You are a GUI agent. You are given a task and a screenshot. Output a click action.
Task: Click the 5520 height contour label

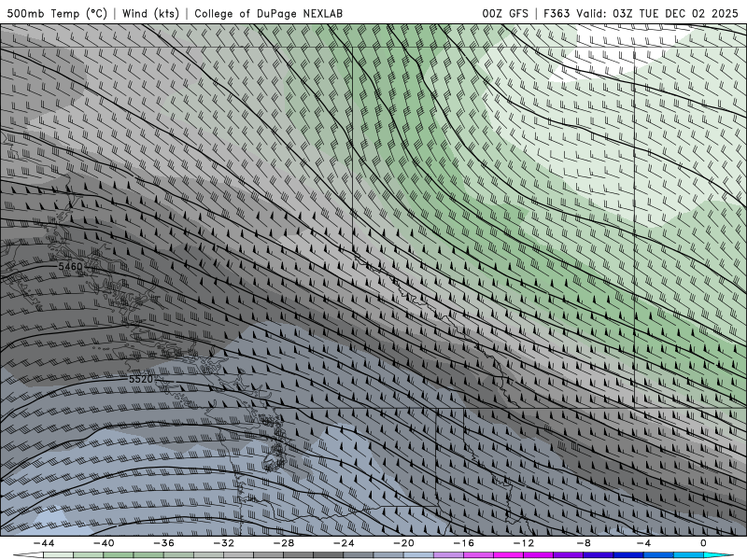tap(141, 379)
